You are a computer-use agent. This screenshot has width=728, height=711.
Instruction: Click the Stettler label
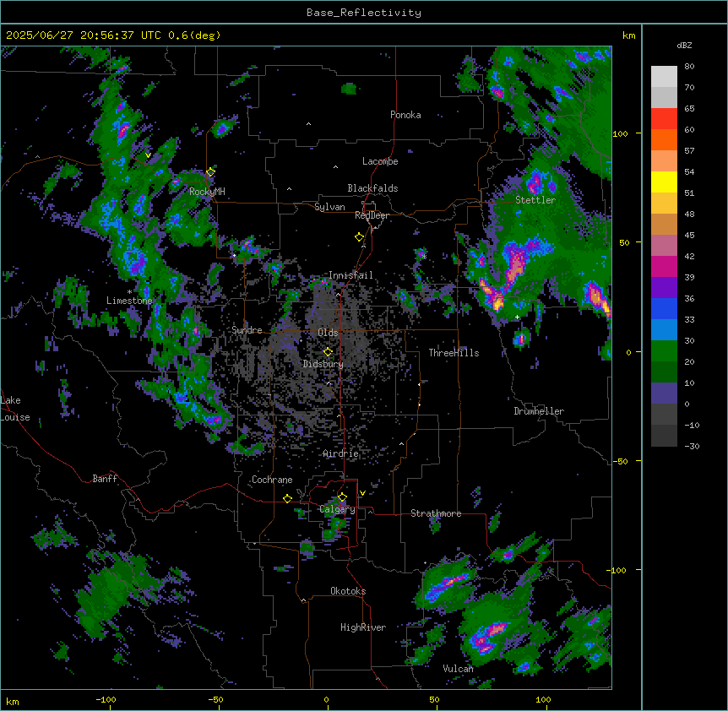[x=535, y=200]
